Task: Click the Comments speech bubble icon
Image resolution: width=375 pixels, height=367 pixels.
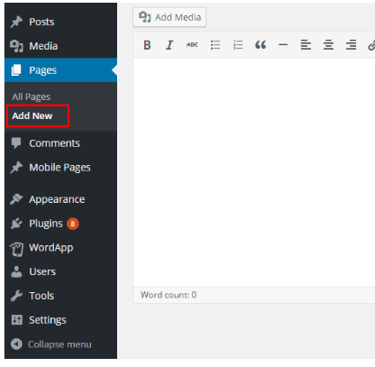Action: [16, 143]
